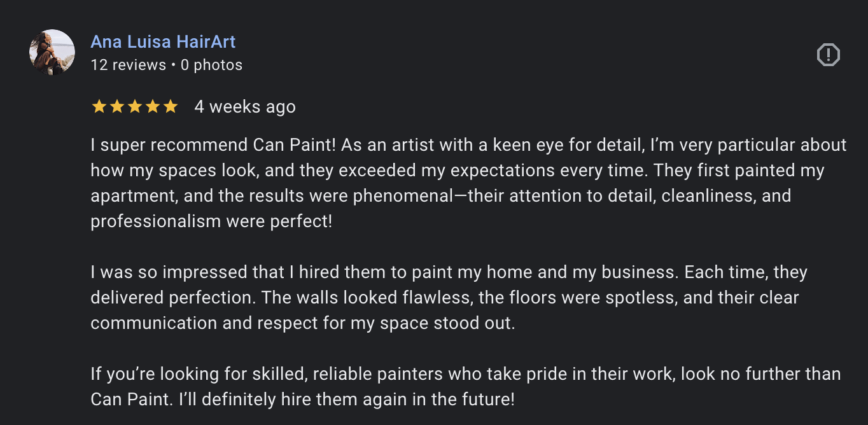This screenshot has width=868, height=425.
Task: Open the Ana Luisa HairArt reviewer profile
Action: coord(163,42)
